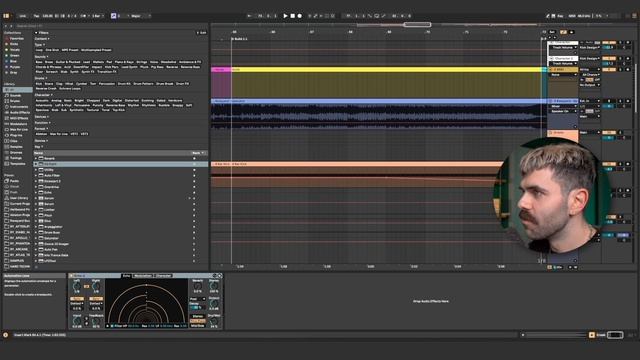Toggle the Echo device activator

[71, 276]
